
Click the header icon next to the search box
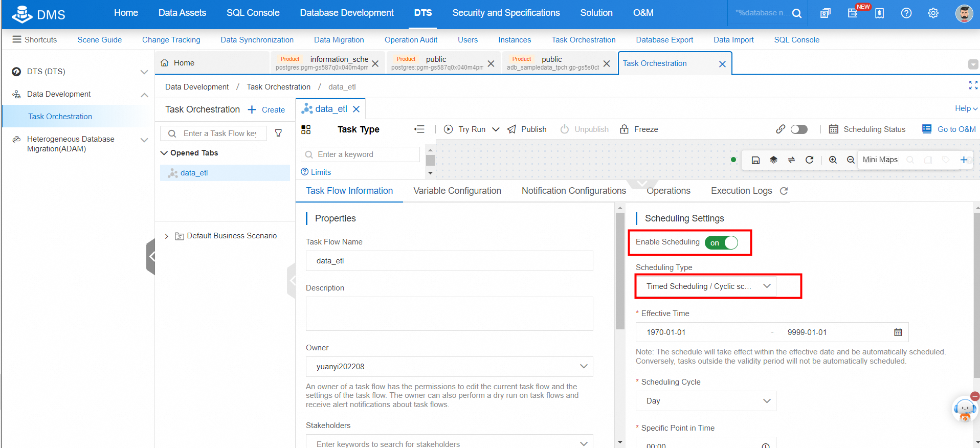pyautogui.click(x=825, y=13)
